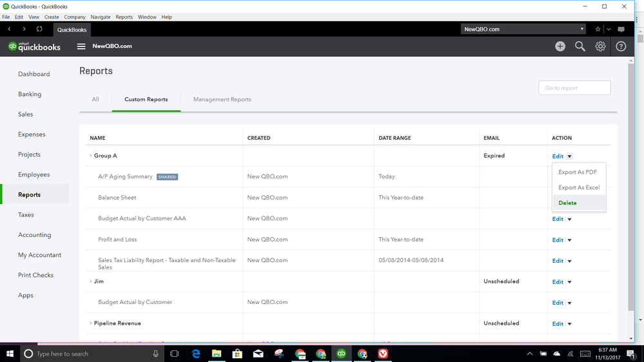Viewport: 644px width, 362px height.
Task: Click the back navigation arrow
Action: (10, 29)
